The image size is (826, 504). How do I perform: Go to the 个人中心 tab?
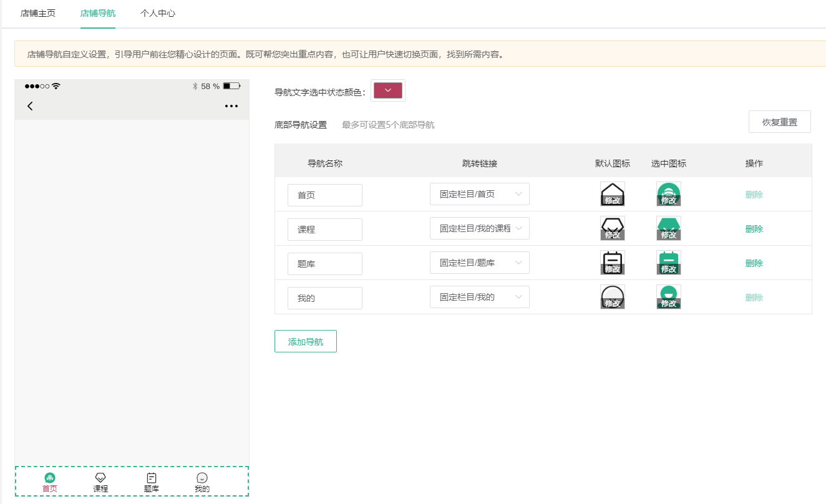(x=158, y=13)
